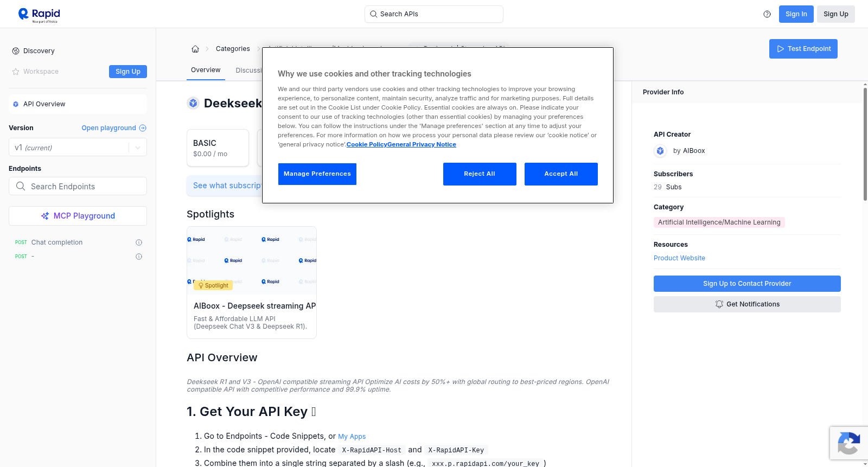Viewport: 868px width, 467px height.
Task: Click Sign Up in top header
Action: [836, 14]
